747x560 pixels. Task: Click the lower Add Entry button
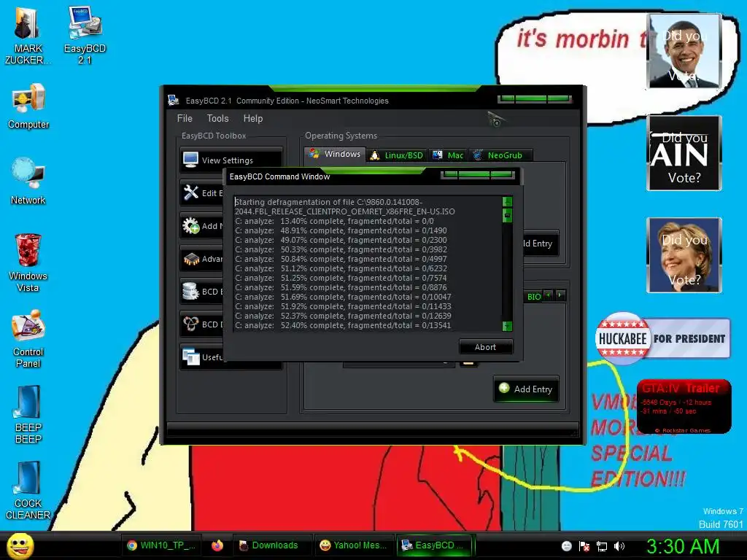[x=526, y=389]
